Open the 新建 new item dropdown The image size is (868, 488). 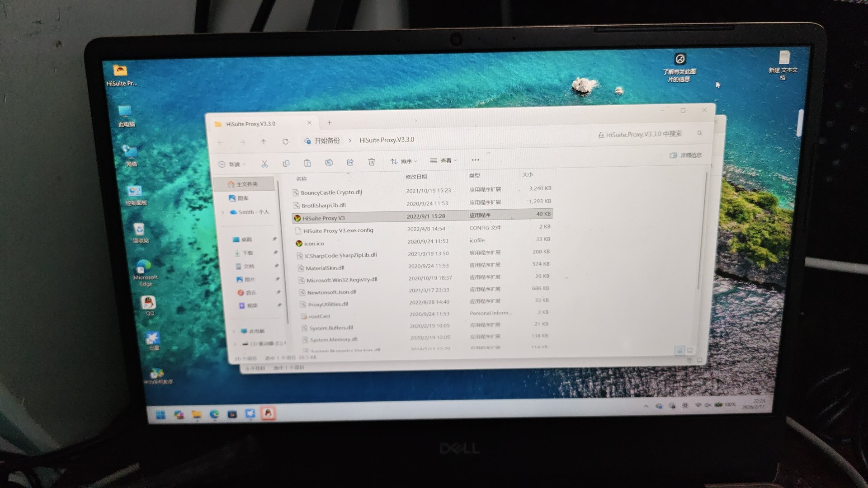coord(232,164)
